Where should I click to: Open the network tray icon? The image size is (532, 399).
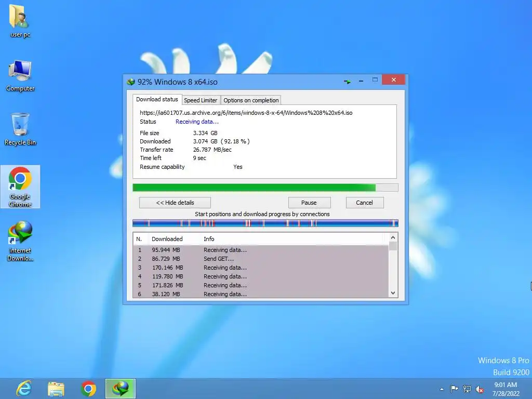(x=467, y=389)
